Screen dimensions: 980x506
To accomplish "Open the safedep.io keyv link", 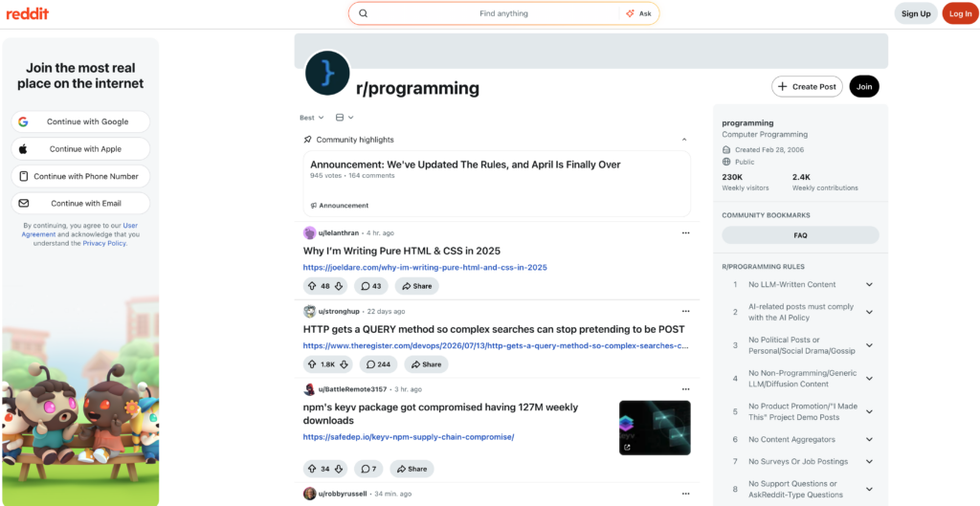I will pos(409,437).
